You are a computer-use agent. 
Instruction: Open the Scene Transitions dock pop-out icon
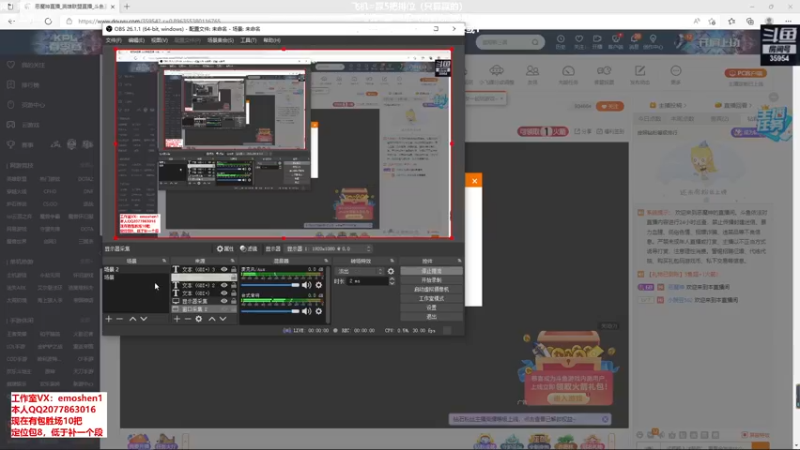pyautogui.click(x=392, y=261)
